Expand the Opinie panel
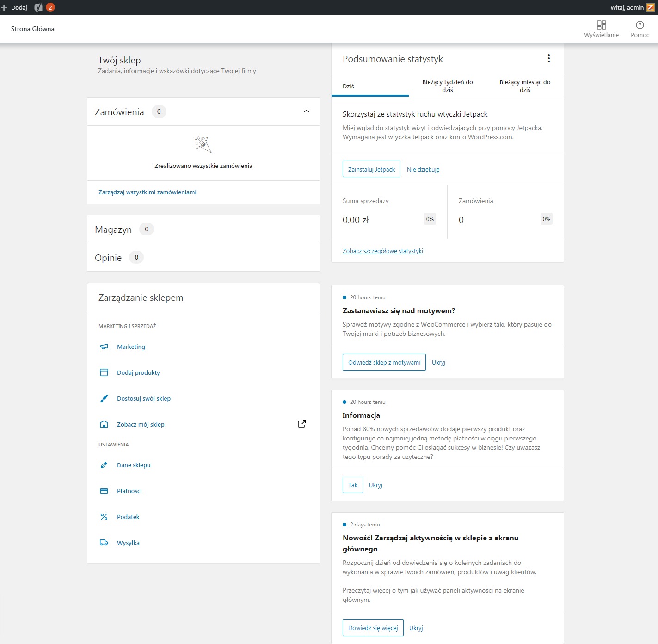The height and width of the screenshot is (644, 658). click(x=203, y=257)
